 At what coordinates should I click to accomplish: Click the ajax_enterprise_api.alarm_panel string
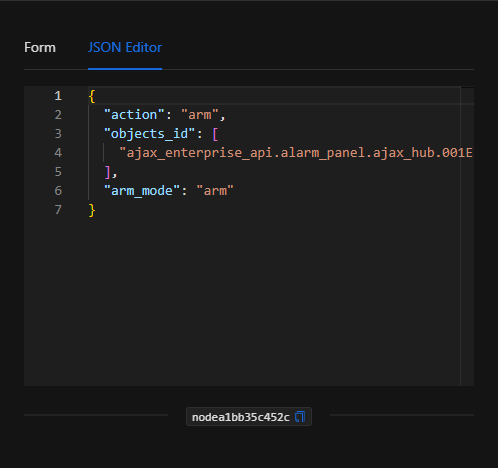[x=296, y=153]
